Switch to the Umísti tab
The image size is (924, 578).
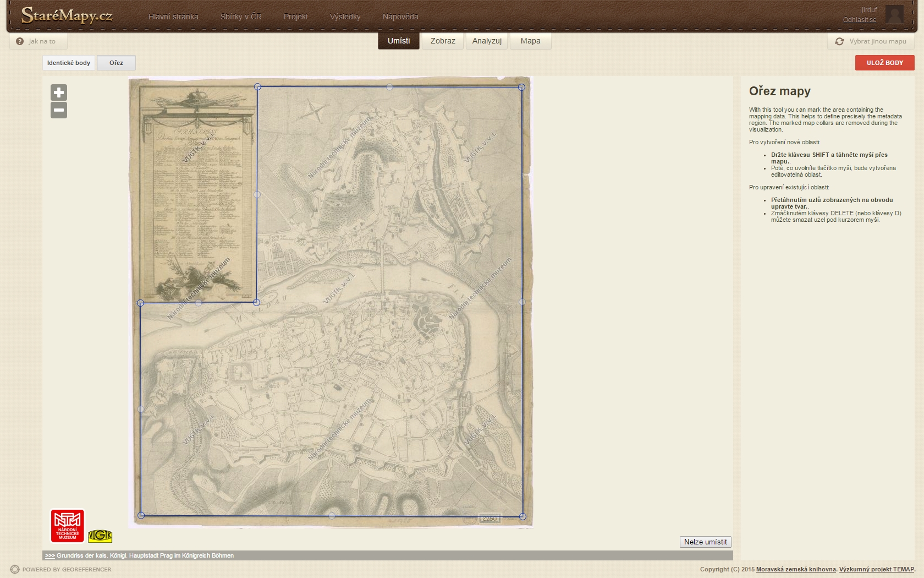click(399, 41)
